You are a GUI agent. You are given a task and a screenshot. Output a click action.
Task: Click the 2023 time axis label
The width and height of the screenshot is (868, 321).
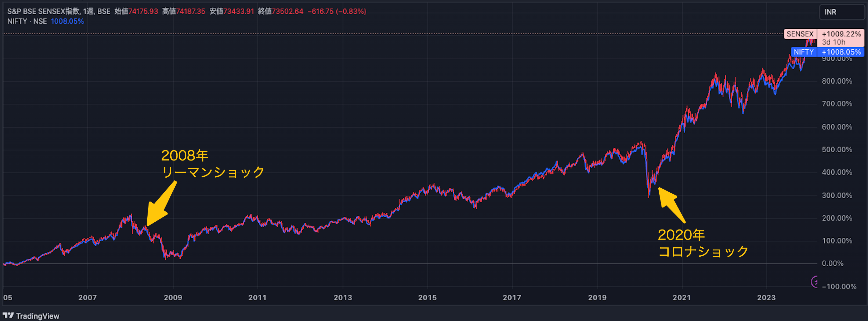click(x=767, y=298)
